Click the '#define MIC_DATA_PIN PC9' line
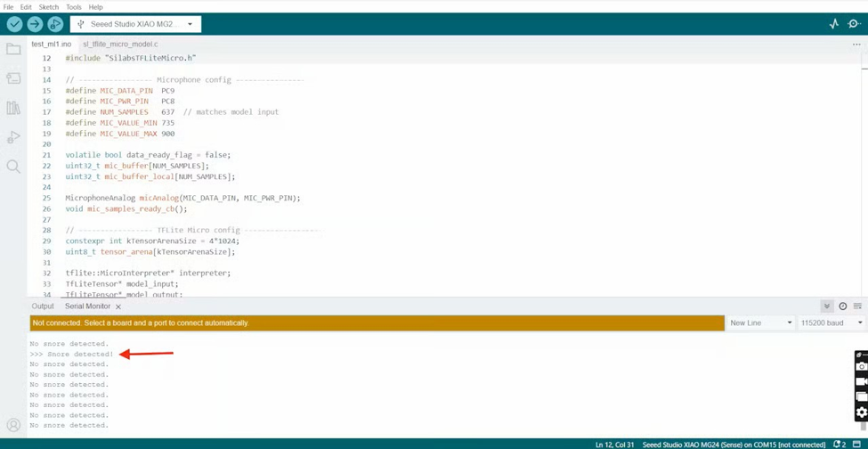 pos(120,90)
